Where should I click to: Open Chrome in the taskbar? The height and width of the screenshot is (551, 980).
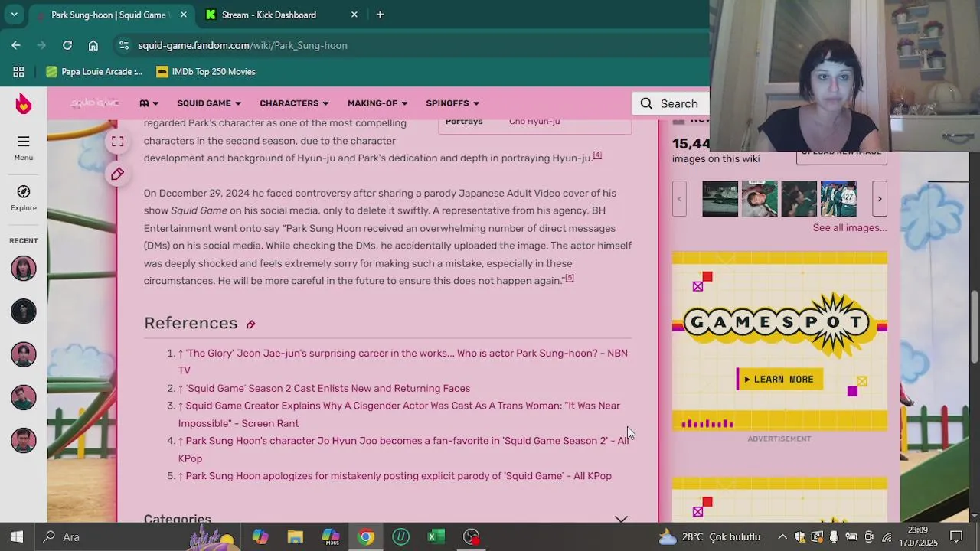pos(366,537)
